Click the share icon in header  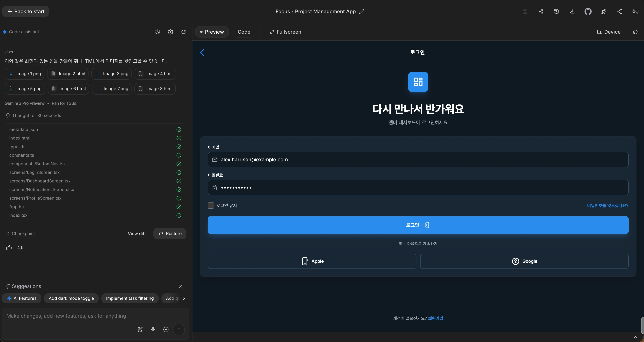[x=619, y=11]
